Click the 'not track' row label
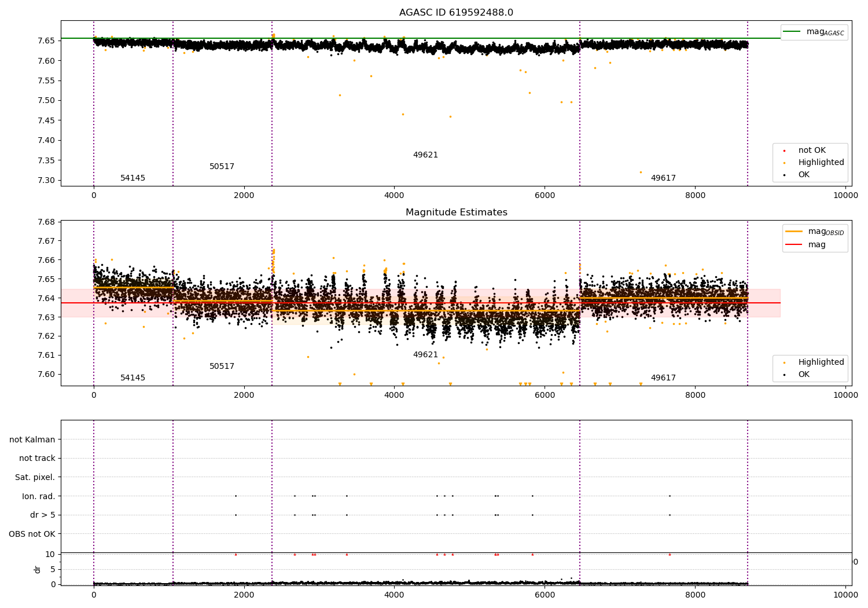Viewport: 868px width, 608px height. pos(37,458)
